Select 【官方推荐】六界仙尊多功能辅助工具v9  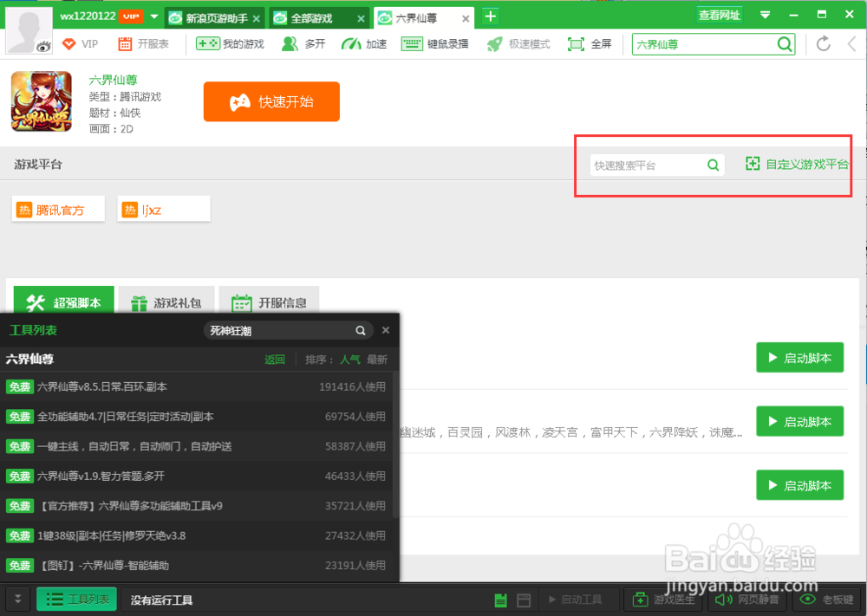pos(196,506)
